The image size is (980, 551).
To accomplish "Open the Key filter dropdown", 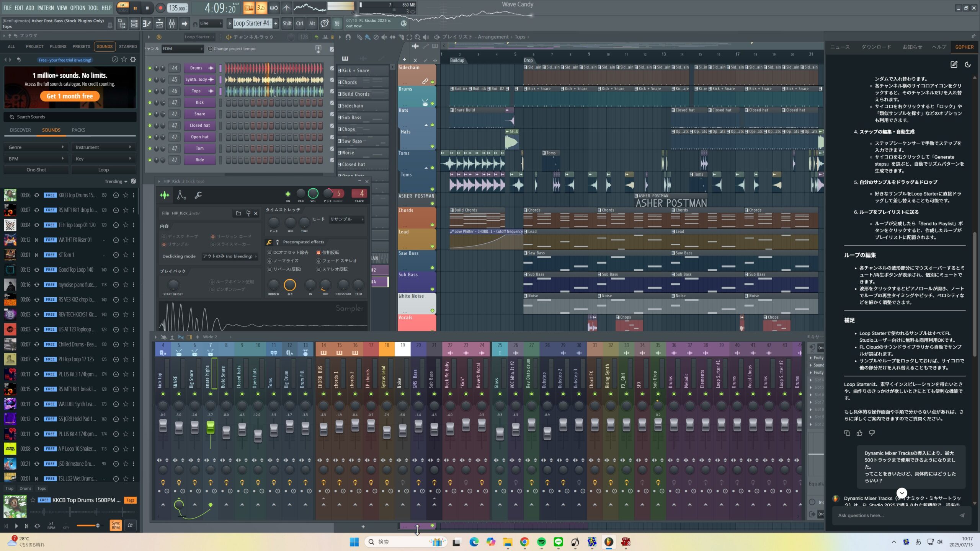I will (x=103, y=159).
